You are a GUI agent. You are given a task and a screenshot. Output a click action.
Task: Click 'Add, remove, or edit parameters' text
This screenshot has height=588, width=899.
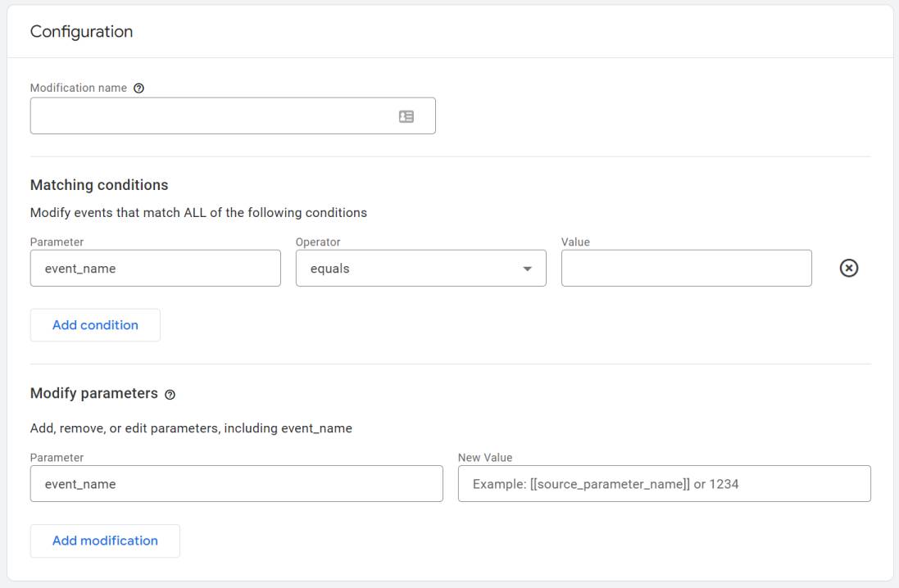click(125, 428)
